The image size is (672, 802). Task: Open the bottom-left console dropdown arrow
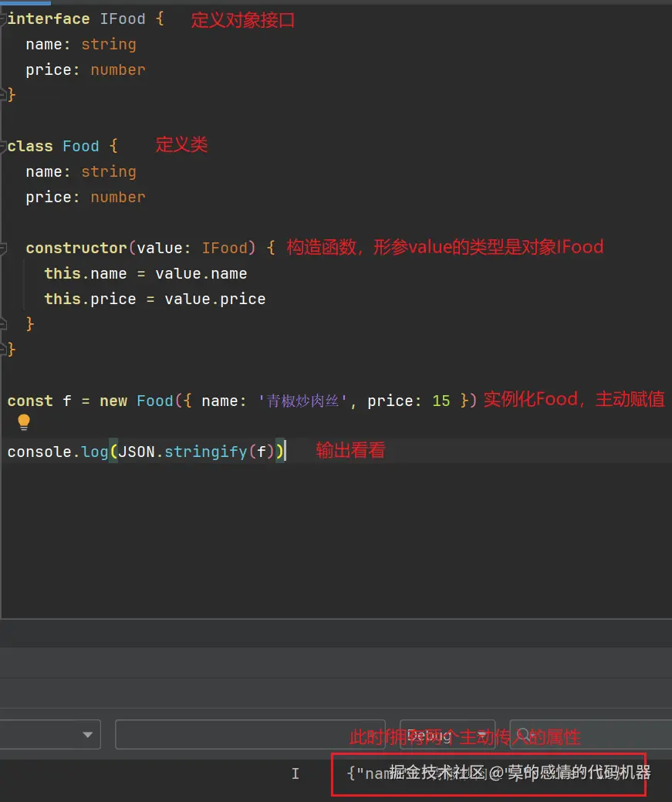(x=87, y=735)
